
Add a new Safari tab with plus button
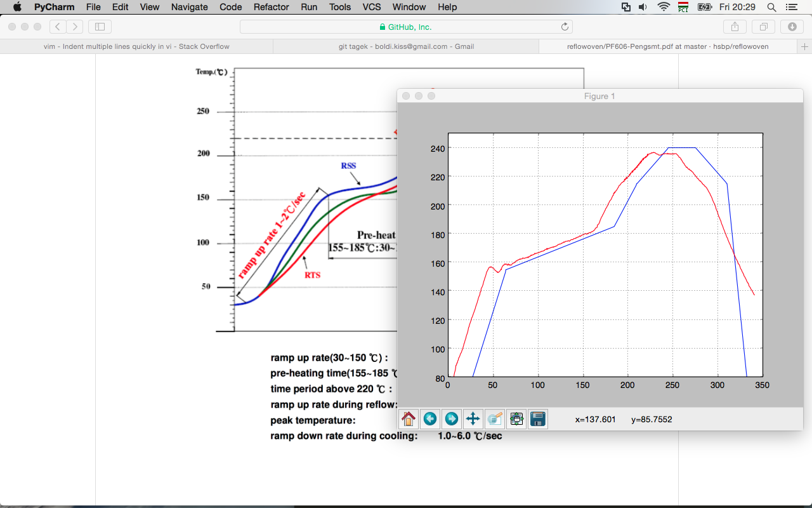(804, 46)
